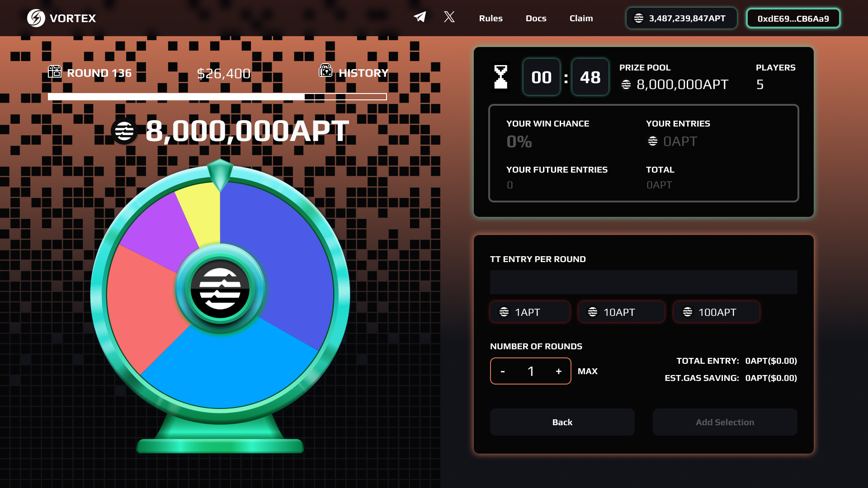The width and height of the screenshot is (868, 488).
Task: Open the wallet address 0xdE69...CB6Aa9 button
Action: click(793, 19)
